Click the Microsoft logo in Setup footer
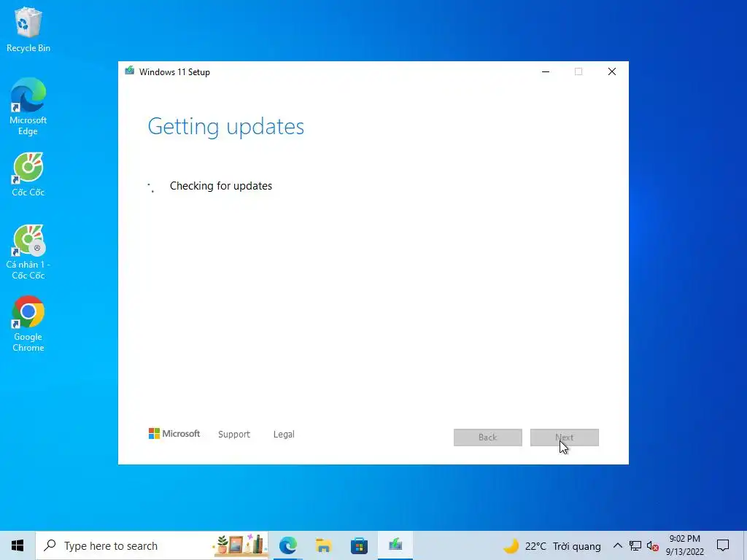This screenshot has width=747, height=560. pyautogui.click(x=174, y=434)
